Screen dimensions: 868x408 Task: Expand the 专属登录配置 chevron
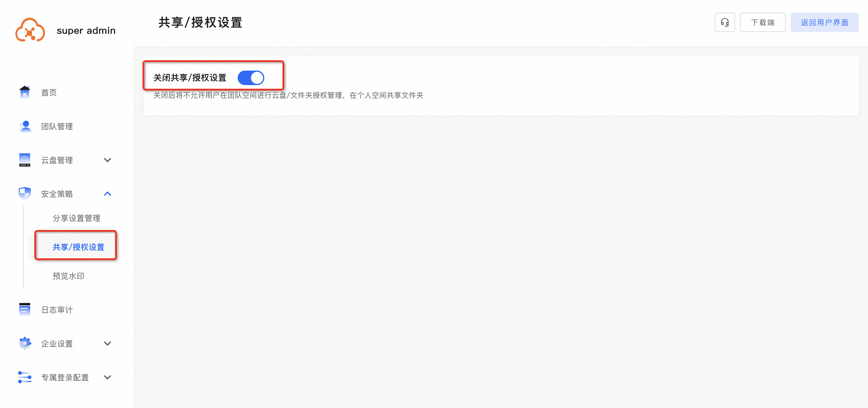pos(108,377)
